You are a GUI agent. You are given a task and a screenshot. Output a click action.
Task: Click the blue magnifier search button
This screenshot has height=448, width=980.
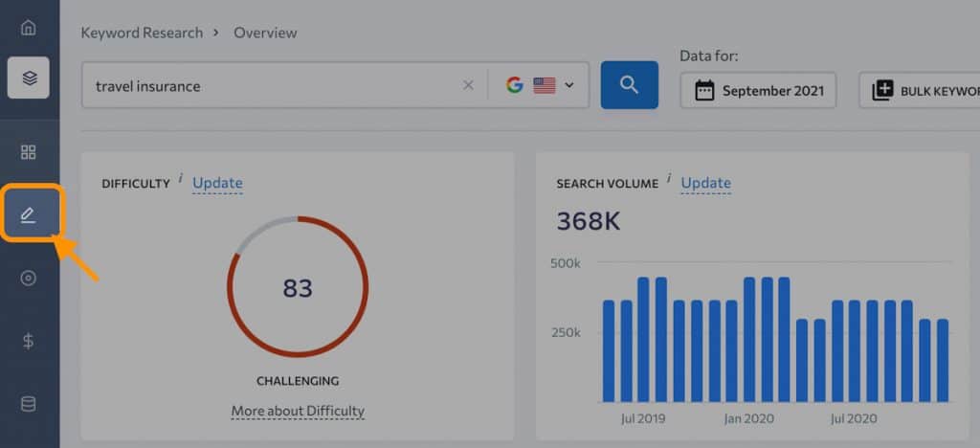(x=629, y=85)
